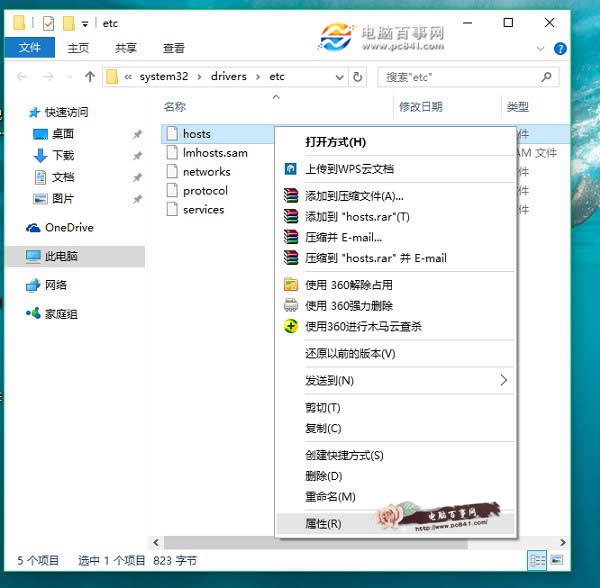Expand the quick access toolbar dropdown arrow
600x588 pixels.
[85, 23]
